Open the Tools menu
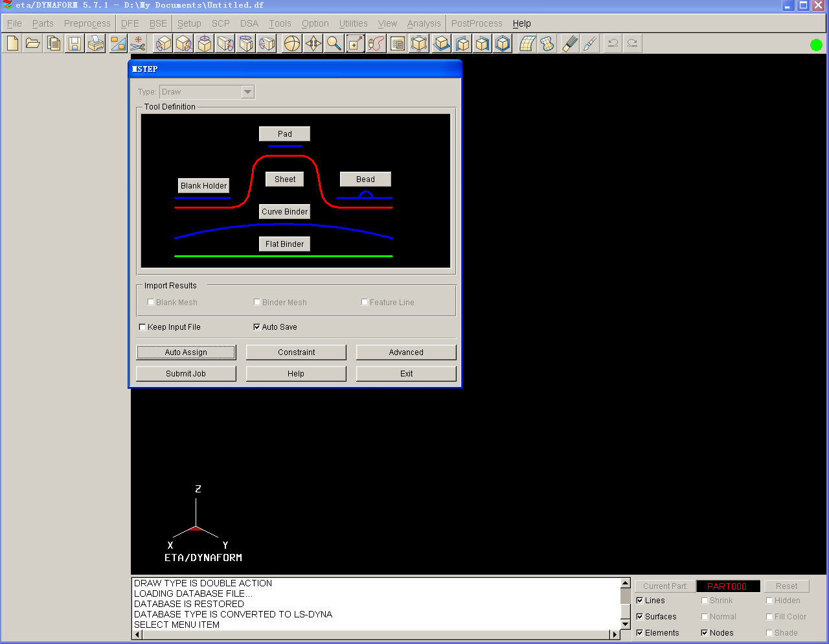The image size is (829, 644). click(280, 23)
